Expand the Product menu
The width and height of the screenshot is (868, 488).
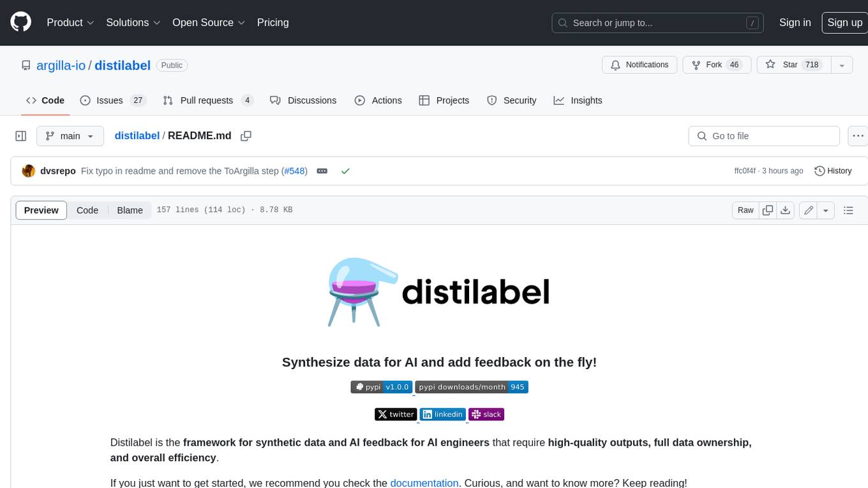(70, 22)
